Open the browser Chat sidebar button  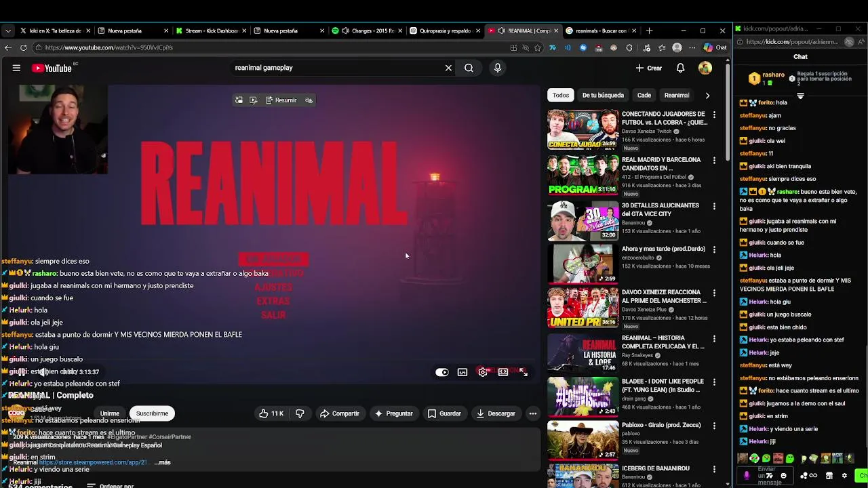coord(715,47)
